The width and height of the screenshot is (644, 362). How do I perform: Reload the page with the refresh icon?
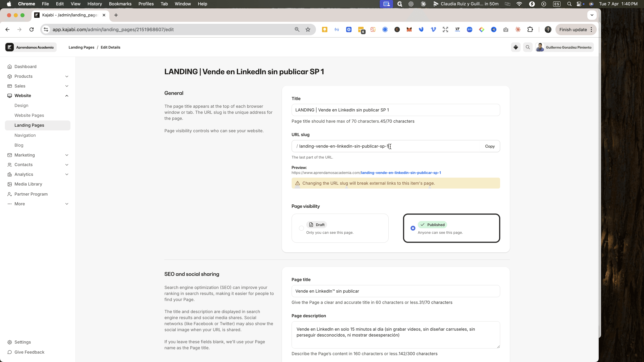pos(32,29)
